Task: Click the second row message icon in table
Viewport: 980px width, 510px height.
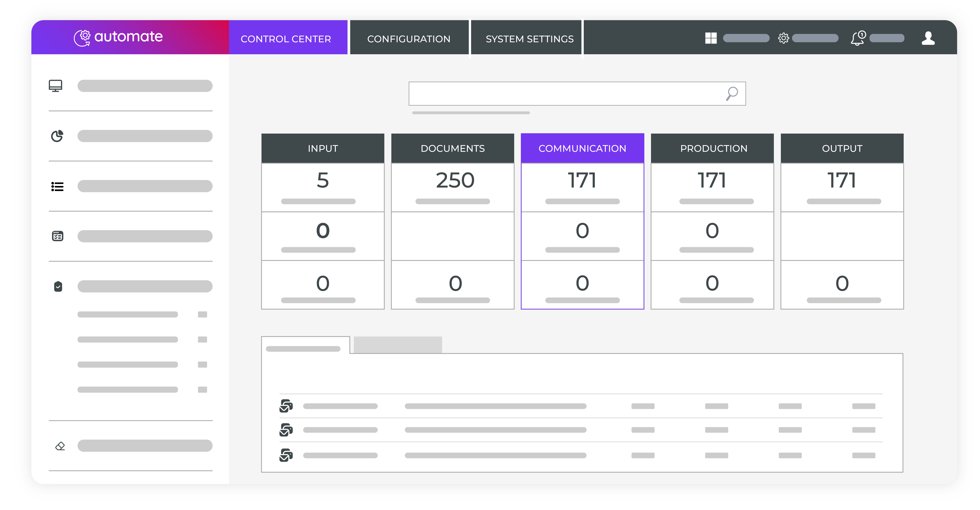Action: pyautogui.click(x=286, y=430)
